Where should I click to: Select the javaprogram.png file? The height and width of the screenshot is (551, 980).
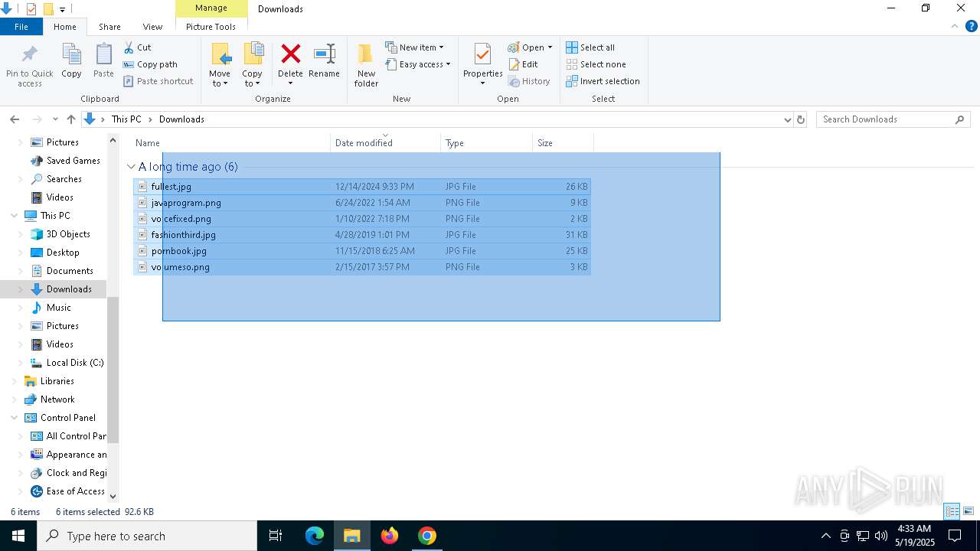pos(362,203)
